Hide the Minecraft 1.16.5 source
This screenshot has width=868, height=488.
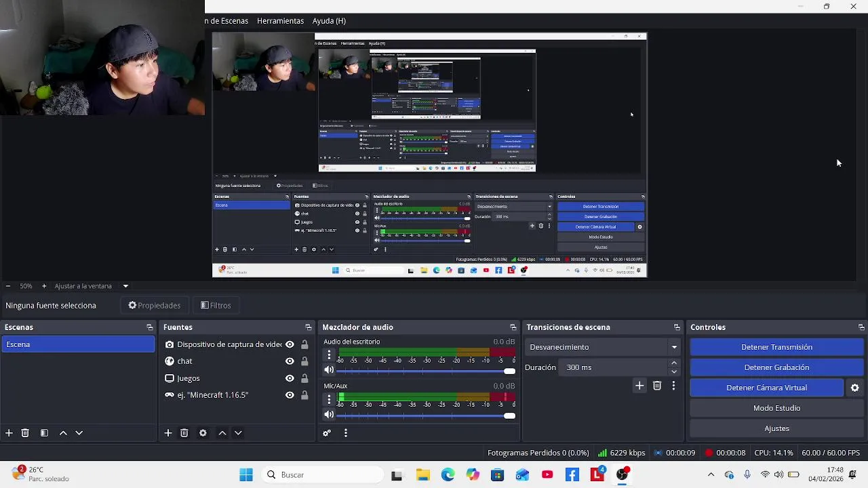click(x=290, y=395)
